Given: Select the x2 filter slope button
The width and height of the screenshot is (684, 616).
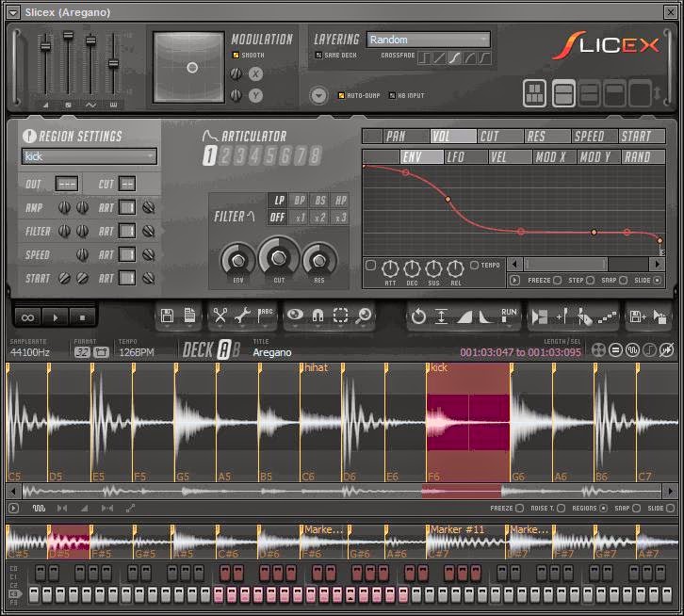Looking at the screenshot, I should tap(319, 218).
